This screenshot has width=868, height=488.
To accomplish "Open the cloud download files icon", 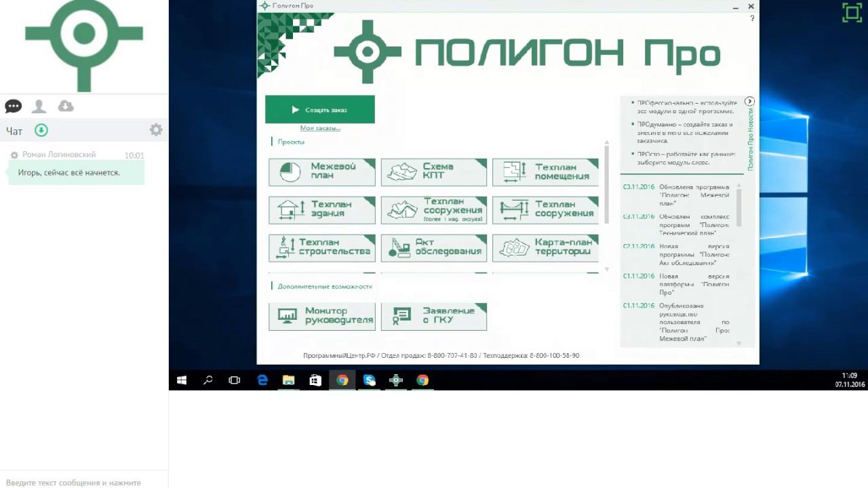I will point(66,106).
